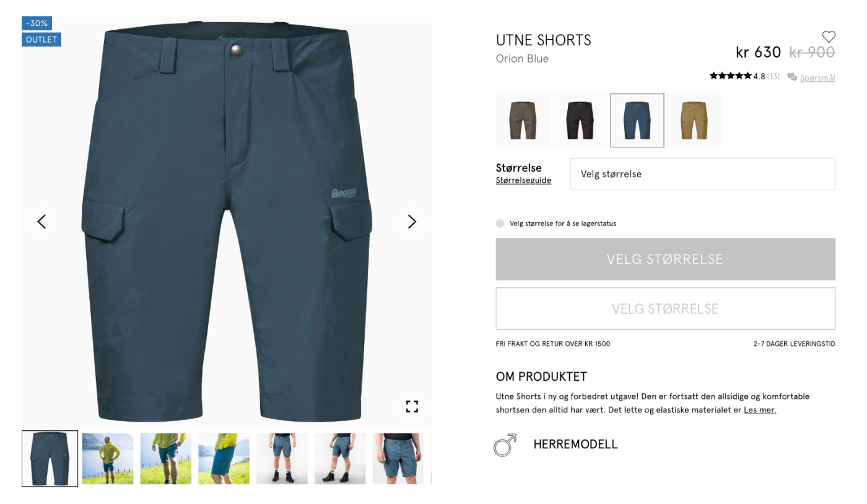Open the Spørsmål questions link

click(817, 78)
